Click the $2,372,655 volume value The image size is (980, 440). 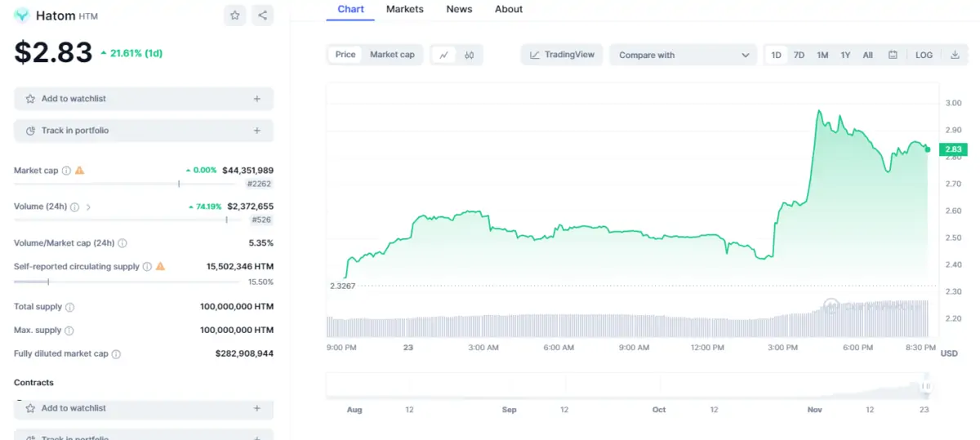click(250, 207)
